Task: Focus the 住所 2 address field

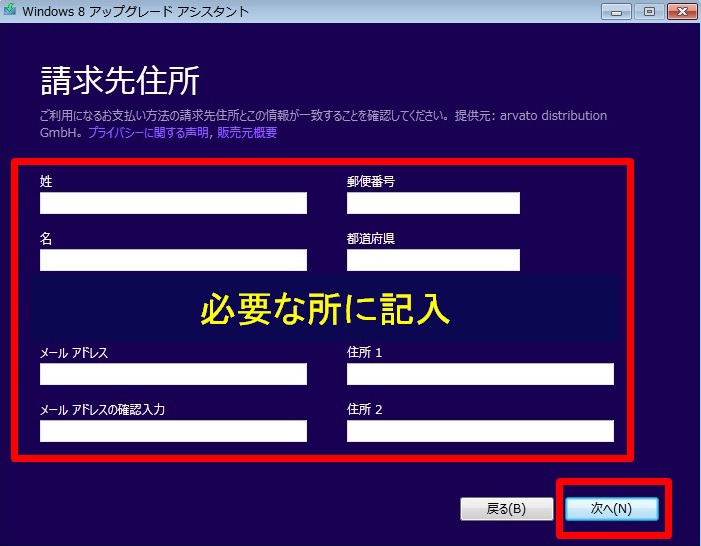Action: click(x=480, y=431)
